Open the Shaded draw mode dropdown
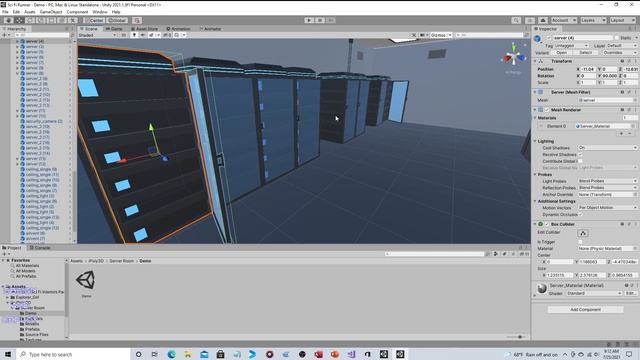Image resolution: width=640 pixels, height=360 pixels. point(98,35)
